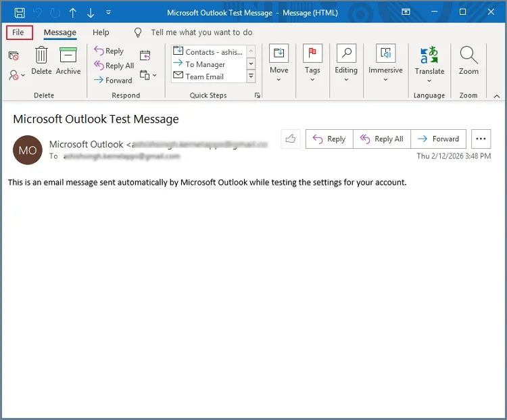Click the message body text
Viewport: 507px width, 420px height.
(x=208, y=182)
